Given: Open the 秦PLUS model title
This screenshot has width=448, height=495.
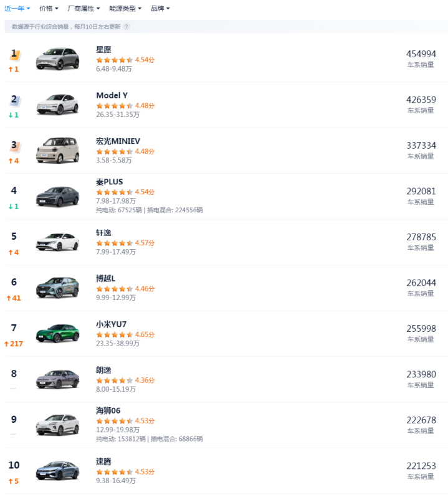Looking at the screenshot, I should (109, 182).
